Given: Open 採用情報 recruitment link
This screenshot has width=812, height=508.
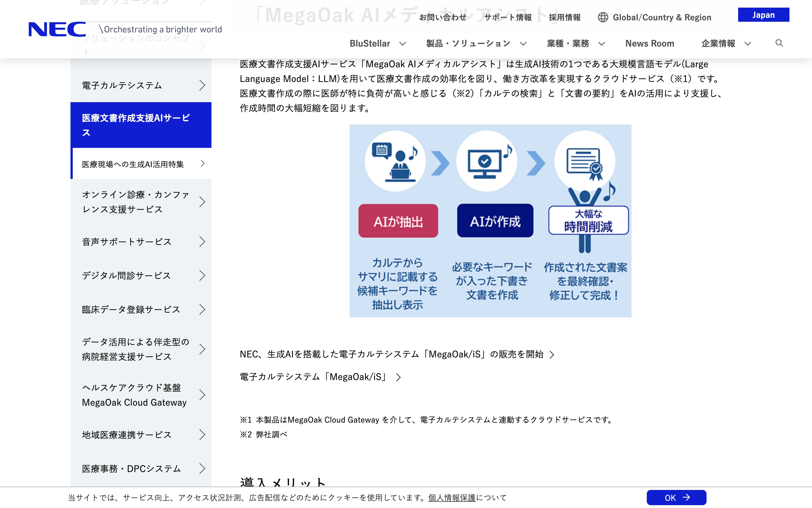Looking at the screenshot, I should [564, 17].
